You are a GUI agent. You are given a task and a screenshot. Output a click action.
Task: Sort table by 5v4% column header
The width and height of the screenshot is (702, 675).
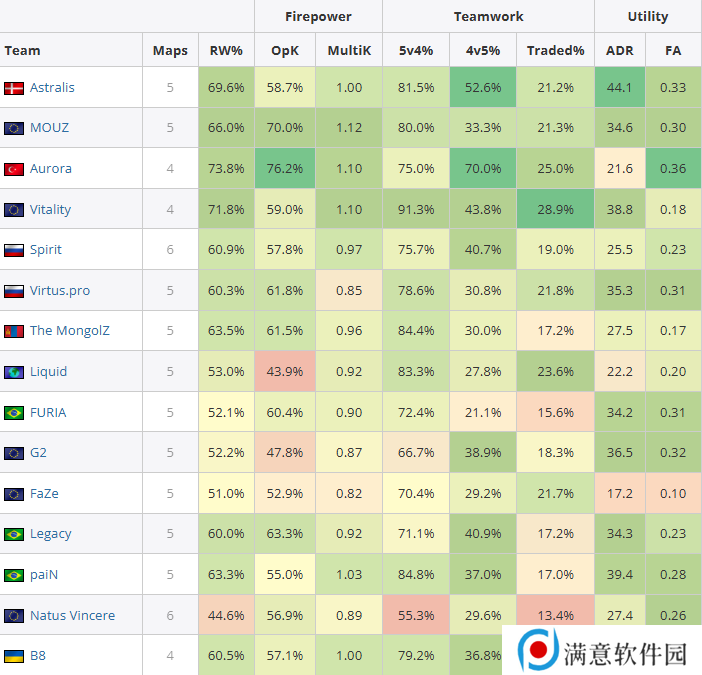click(x=416, y=50)
